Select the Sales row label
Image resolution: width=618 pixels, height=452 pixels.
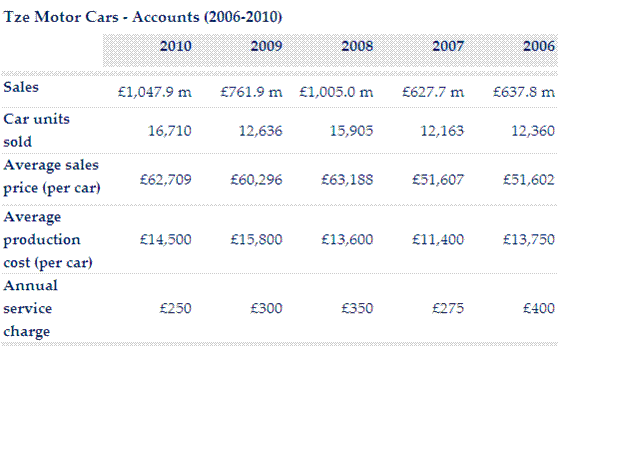(22, 87)
